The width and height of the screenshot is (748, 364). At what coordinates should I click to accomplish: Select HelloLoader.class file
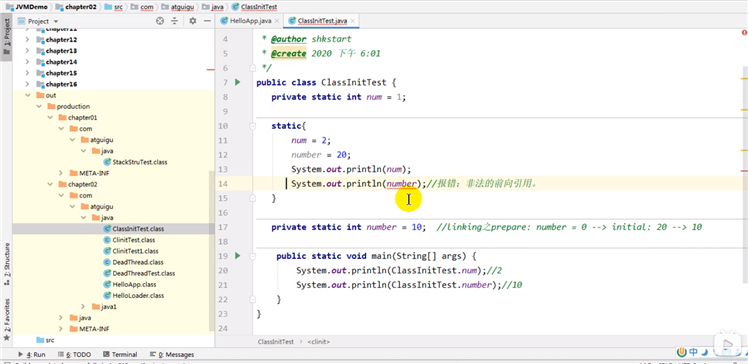(134, 296)
